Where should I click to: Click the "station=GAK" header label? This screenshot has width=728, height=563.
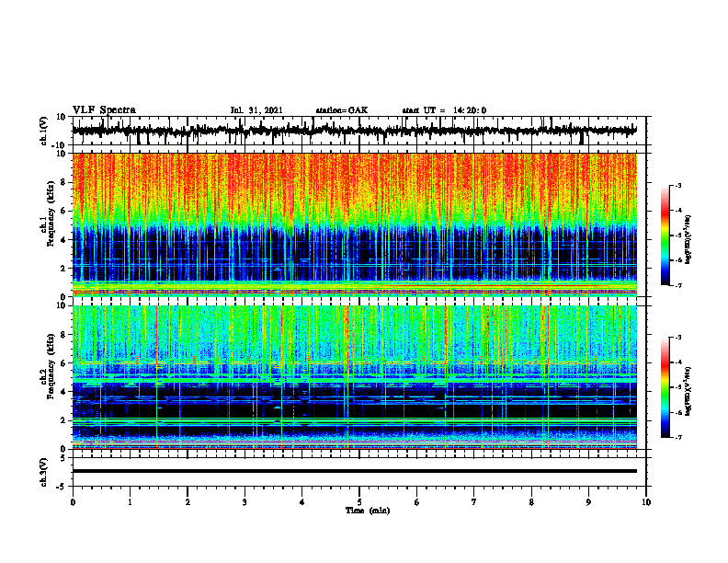click(342, 110)
